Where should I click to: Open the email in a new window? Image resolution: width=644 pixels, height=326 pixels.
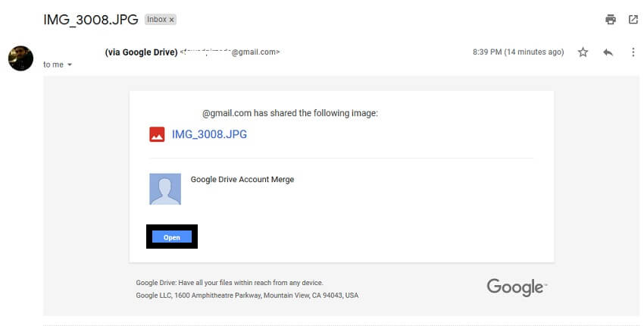[x=633, y=19]
